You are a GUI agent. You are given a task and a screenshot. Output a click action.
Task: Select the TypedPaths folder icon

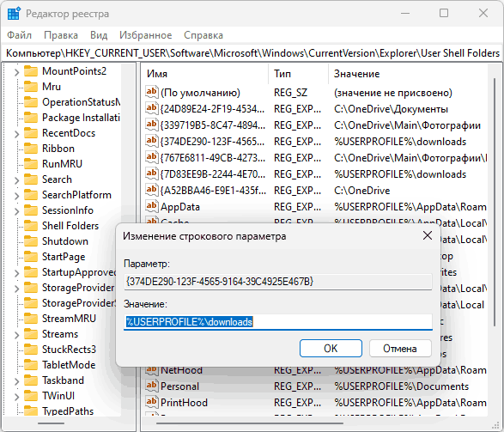pyautogui.click(x=31, y=411)
